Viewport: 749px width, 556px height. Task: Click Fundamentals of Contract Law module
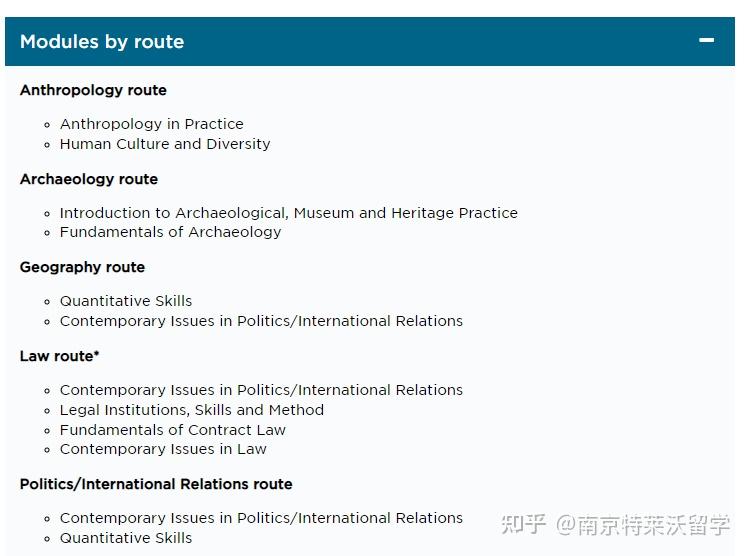(x=172, y=430)
